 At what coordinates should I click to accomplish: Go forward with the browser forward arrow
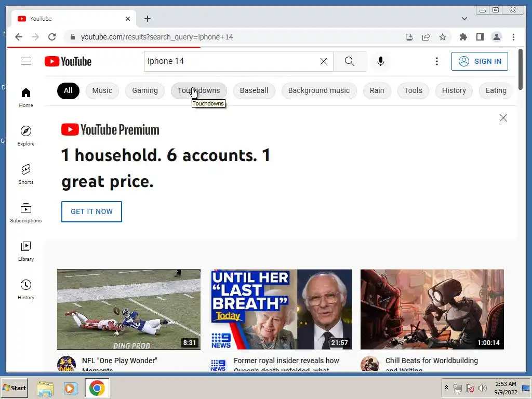35,37
